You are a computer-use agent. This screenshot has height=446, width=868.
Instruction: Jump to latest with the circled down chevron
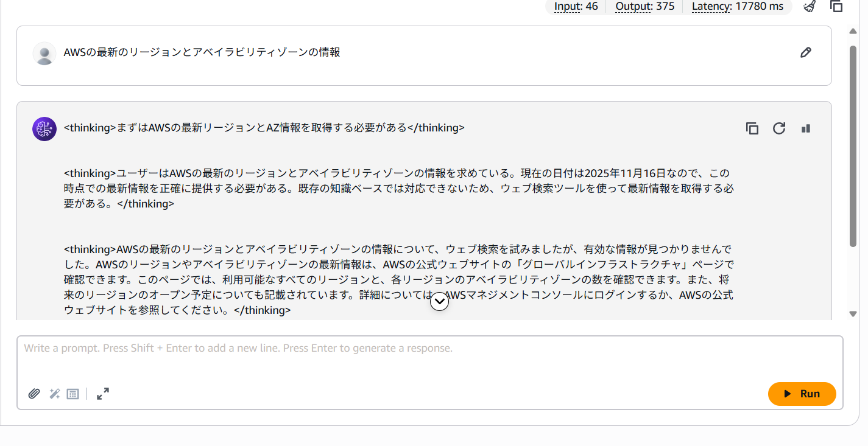pyautogui.click(x=439, y=301)
